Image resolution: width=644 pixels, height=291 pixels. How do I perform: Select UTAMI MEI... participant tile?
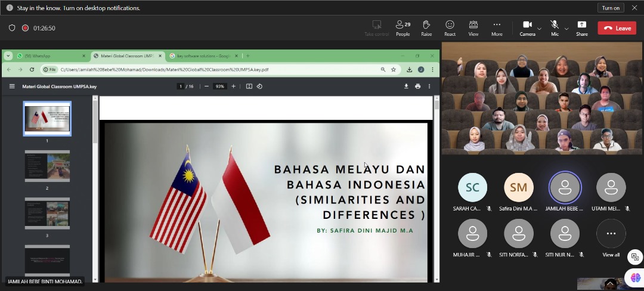[611, 191]
